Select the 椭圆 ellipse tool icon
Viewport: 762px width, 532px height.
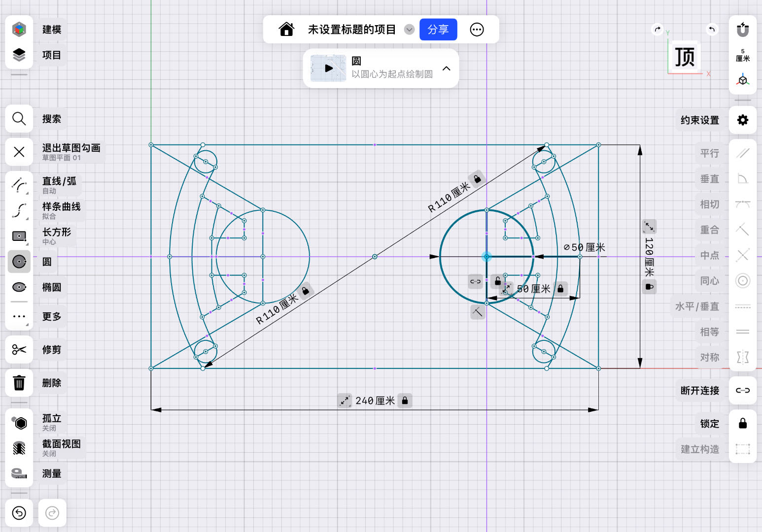coord(19,287)
